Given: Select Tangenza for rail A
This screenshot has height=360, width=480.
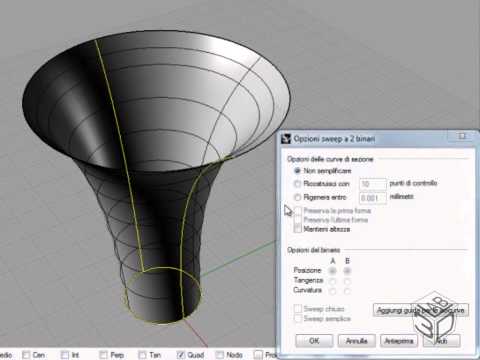Looking at the screenshot, I should [332, 281].
